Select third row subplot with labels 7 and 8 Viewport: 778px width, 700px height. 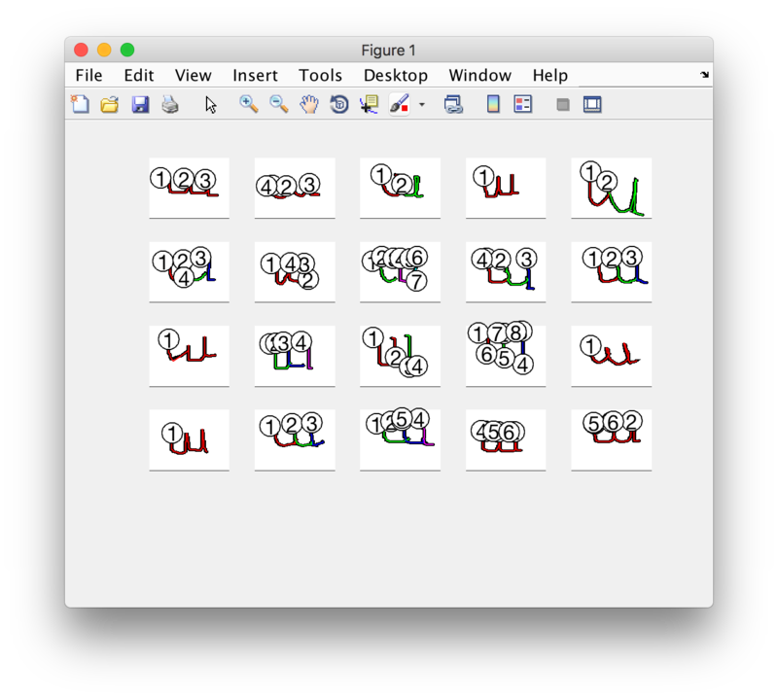point(506,356)
